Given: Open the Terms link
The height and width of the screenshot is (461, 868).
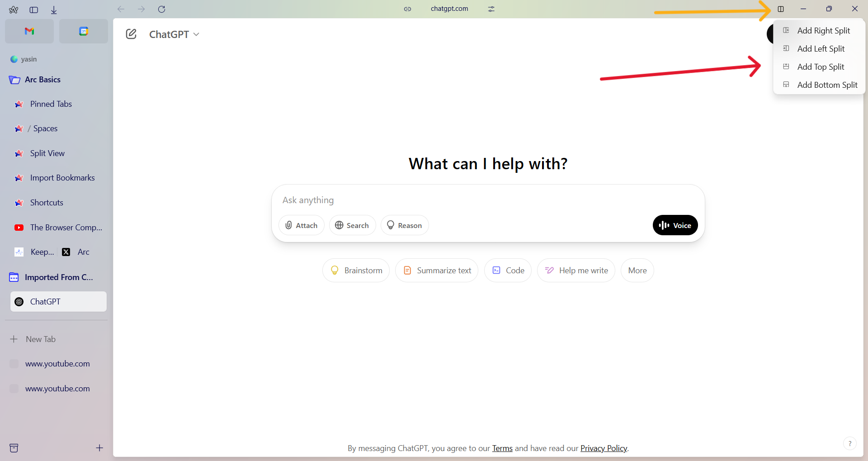Looking at the screenshot, I should 502,448.
